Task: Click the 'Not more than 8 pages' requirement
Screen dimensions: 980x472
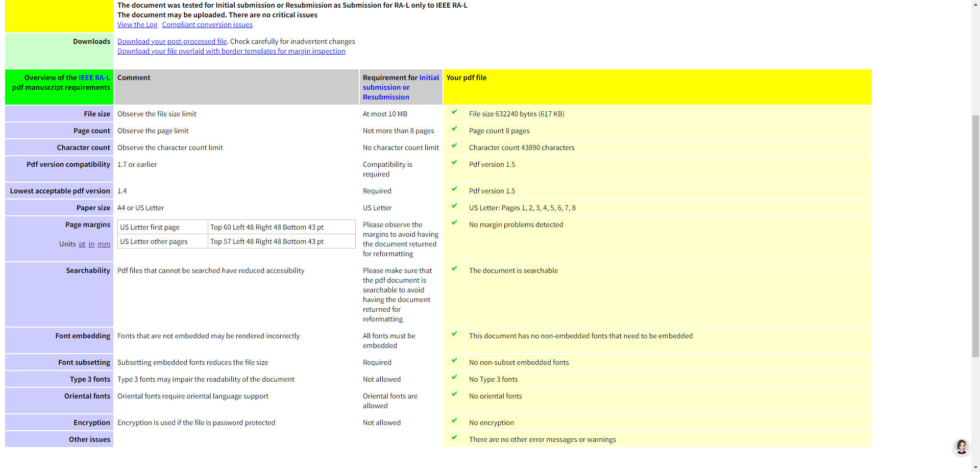Action: (399, 131)
